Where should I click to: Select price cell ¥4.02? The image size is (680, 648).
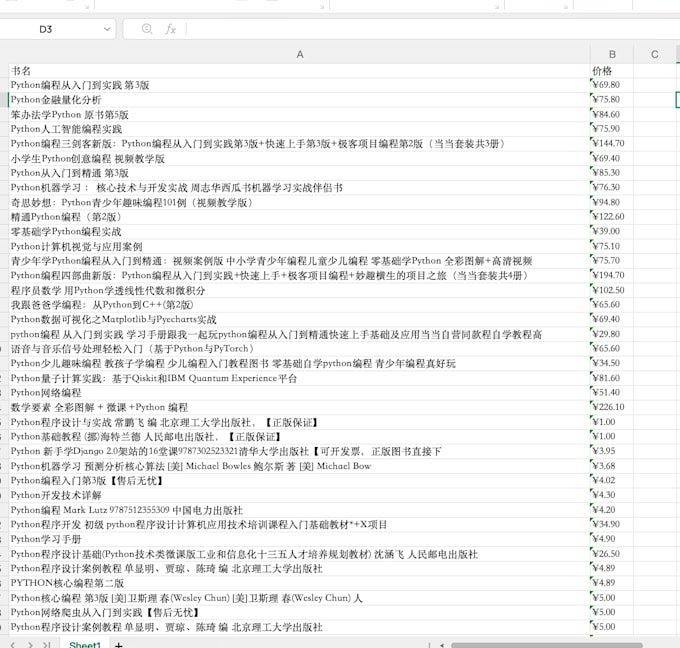click(x=612, y=480)
